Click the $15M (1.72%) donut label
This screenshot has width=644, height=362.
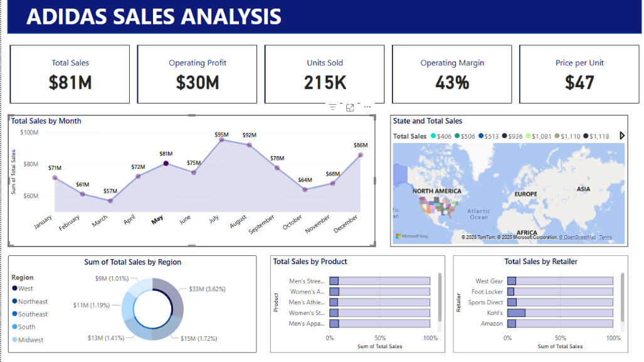[199, 339]
